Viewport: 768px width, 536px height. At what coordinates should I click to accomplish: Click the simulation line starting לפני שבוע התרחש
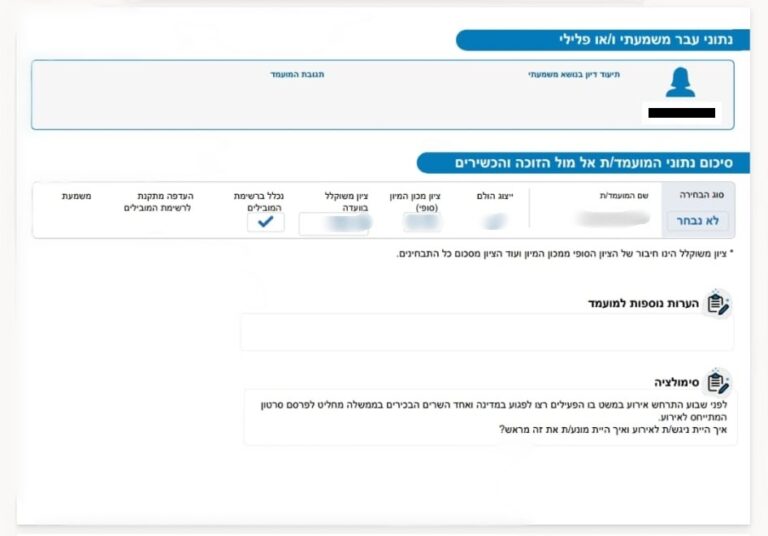pyautogui.click(x=494, y=405)
